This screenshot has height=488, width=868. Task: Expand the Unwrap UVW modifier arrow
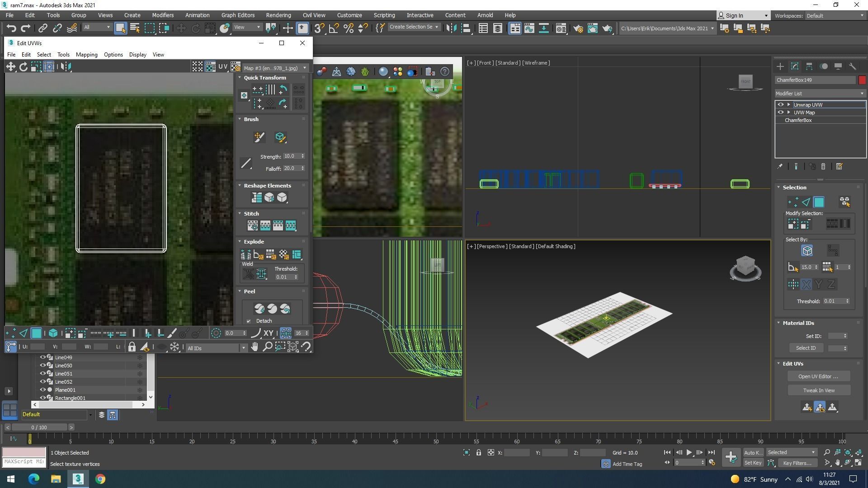(x=789, y=104)
